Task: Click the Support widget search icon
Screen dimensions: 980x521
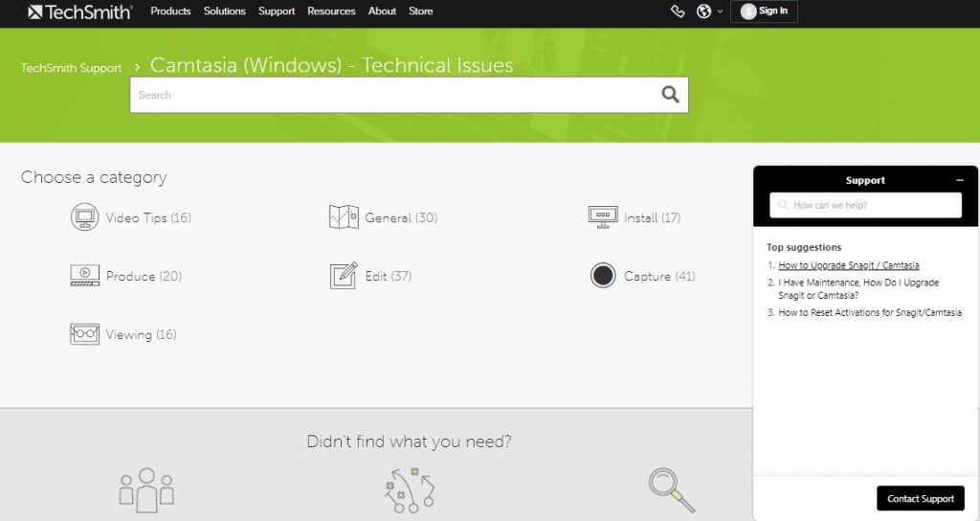Action: coord(783,205)
